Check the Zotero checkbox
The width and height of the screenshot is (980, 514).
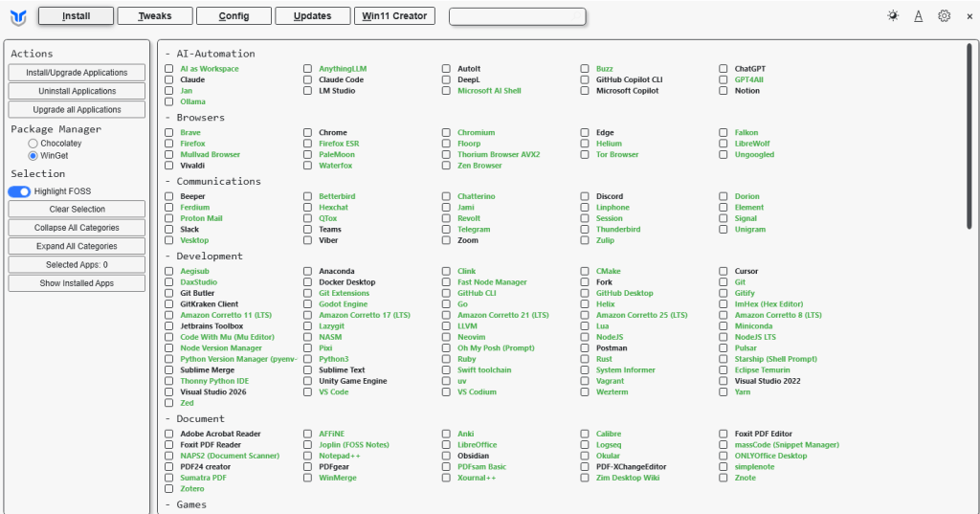(168, 489)
